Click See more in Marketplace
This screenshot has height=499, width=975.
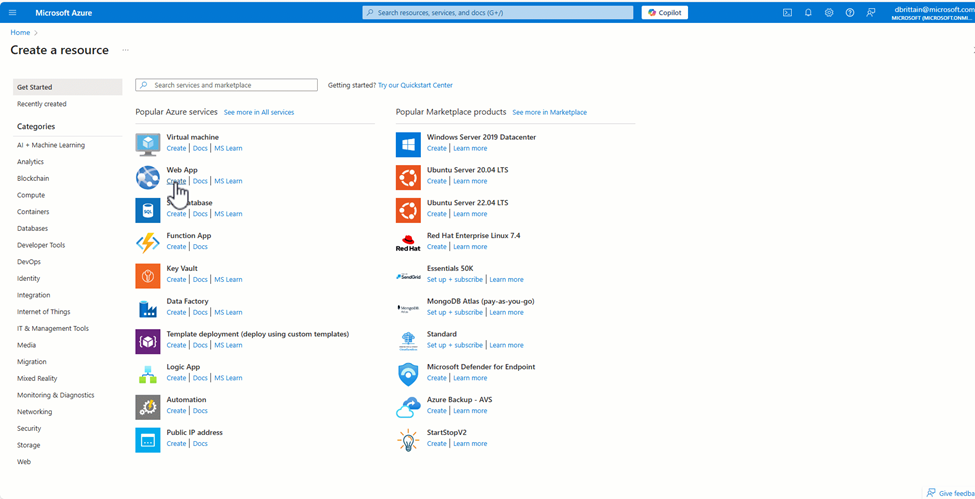pyautogui.click(x=550, y=113)
